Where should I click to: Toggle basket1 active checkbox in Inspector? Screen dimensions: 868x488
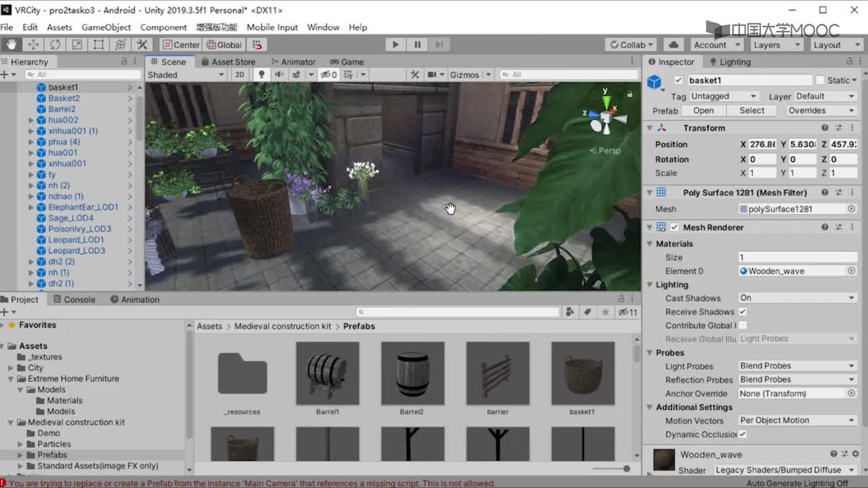point(678,80)
